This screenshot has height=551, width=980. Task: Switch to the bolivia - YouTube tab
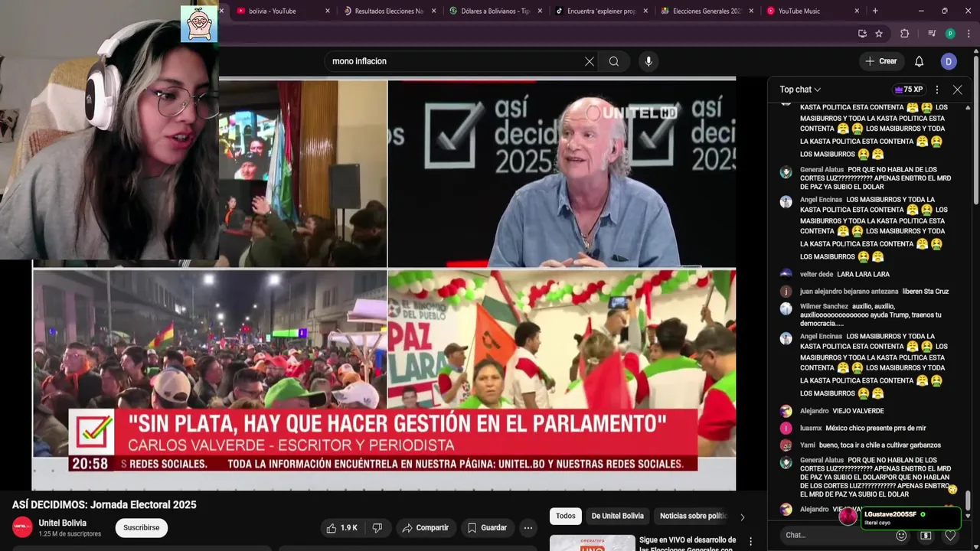tap(272, 11)
